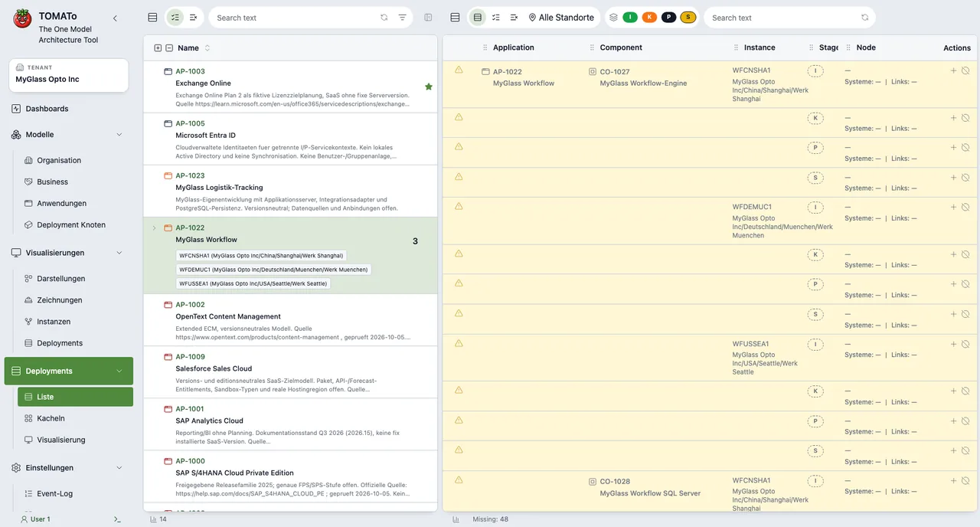
Task: Focus the left Search text field
Action: click(x=295, y=18)
